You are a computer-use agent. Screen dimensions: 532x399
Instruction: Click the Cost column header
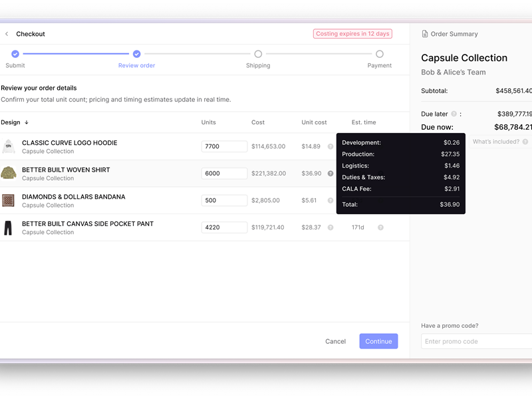(x=258, y=122)
